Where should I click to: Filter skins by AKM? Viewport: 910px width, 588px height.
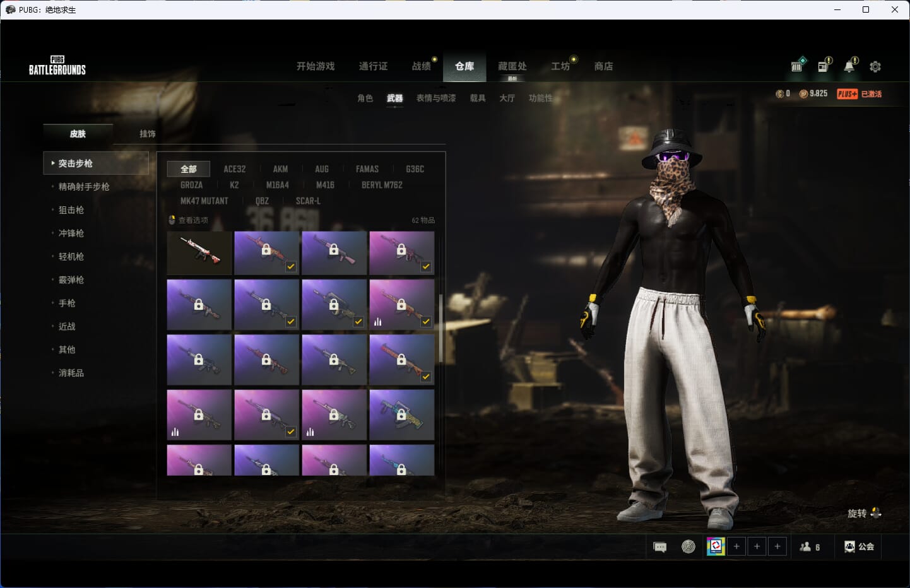click(x=280, y=169)
